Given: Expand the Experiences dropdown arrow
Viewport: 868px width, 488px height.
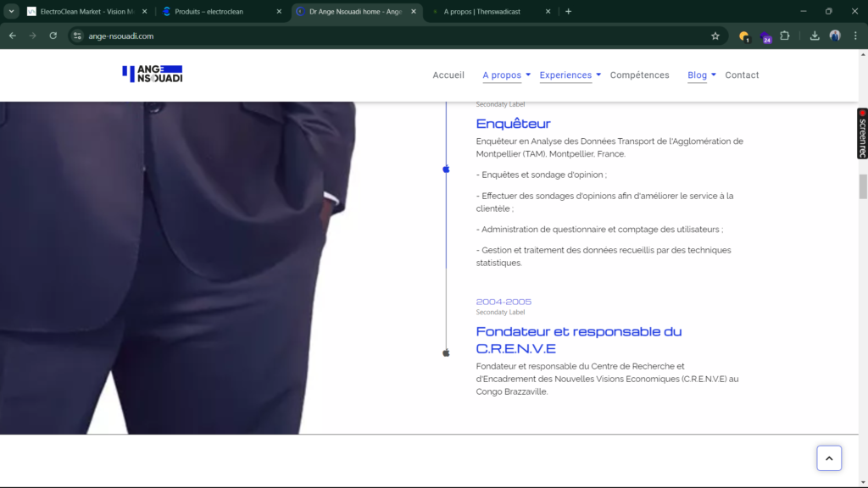Looking at the screenshot, I should 598,75.
